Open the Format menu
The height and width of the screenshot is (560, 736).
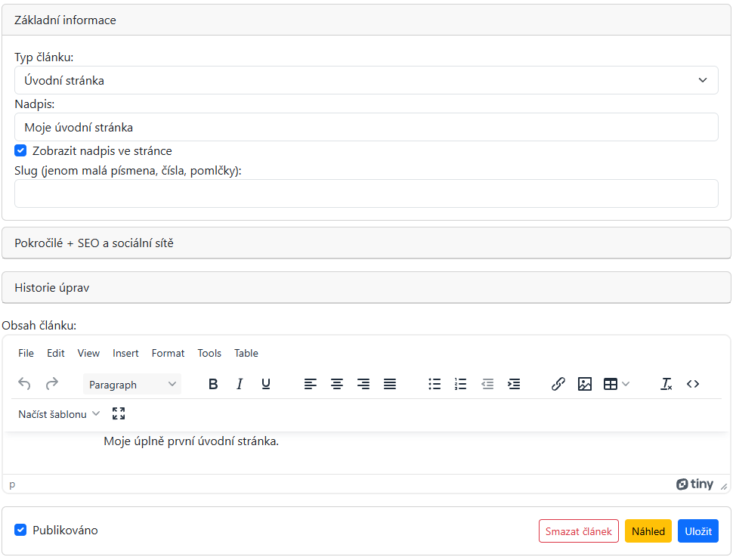[x=168, y=353]
